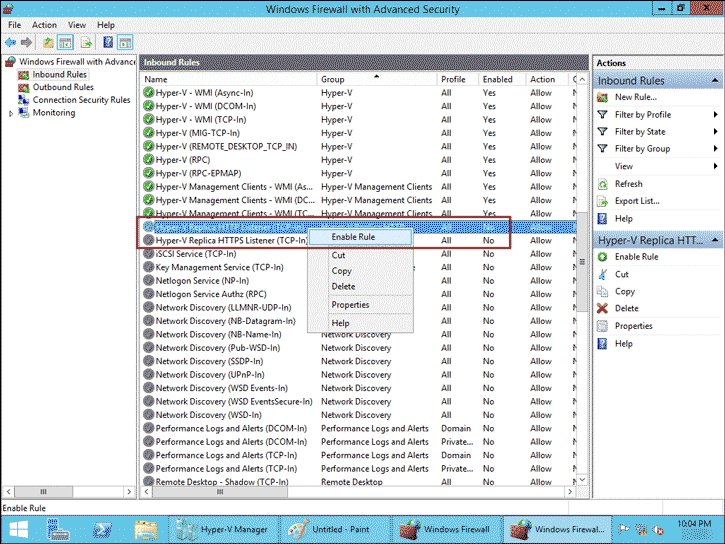Toggle the Action pane toolbar icon
This screenshot has height=544, width=725.
pyautogui.click(x=125, y=43)
